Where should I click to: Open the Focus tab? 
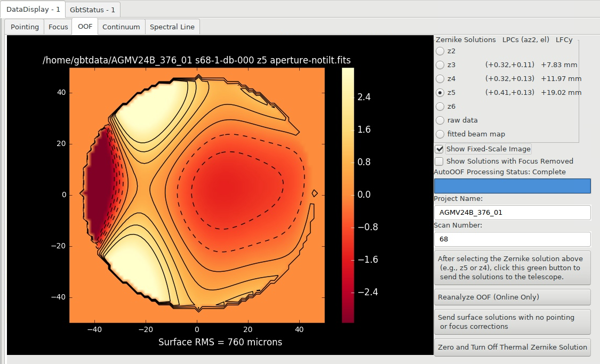click(x=58, y=27)
